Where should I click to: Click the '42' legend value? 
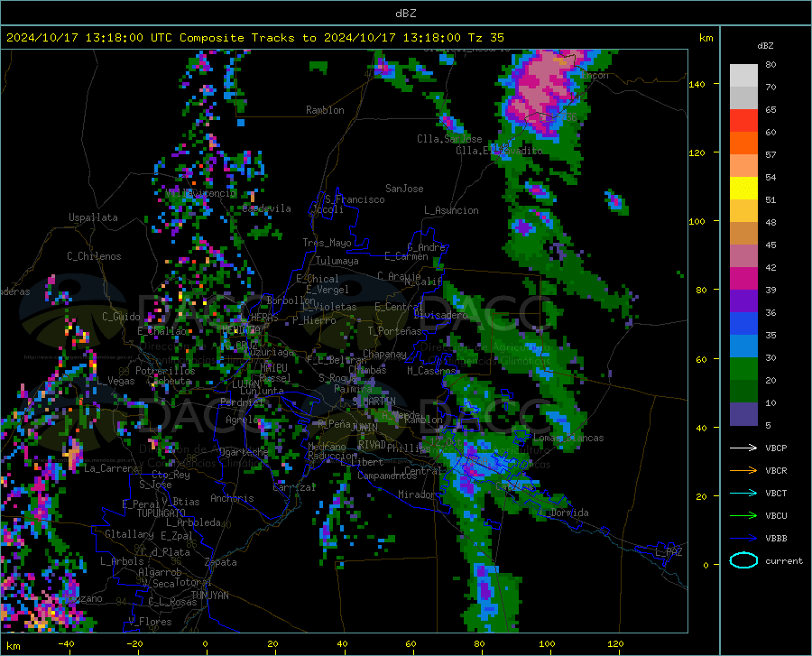[x=770, y=268]
